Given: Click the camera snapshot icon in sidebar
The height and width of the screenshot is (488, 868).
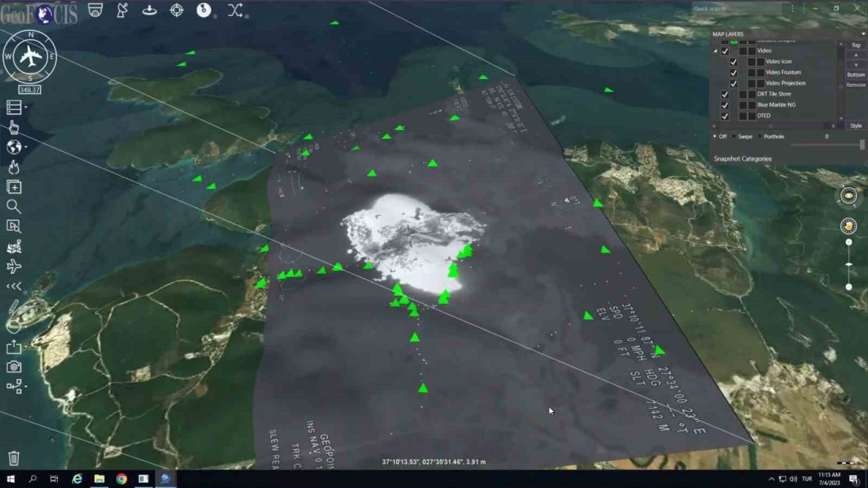Looking at the screenshot, I should click(x=14, y=367).
